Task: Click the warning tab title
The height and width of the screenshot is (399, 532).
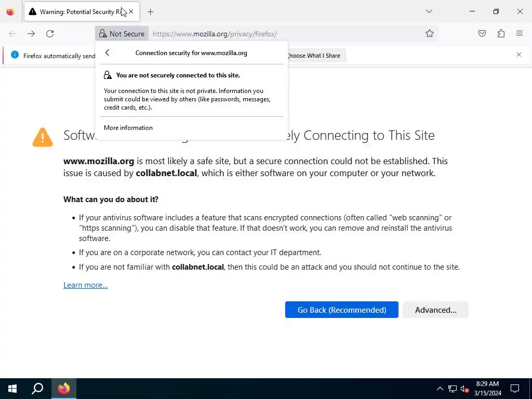Action: pyautogui.click(x=80, y=12)
